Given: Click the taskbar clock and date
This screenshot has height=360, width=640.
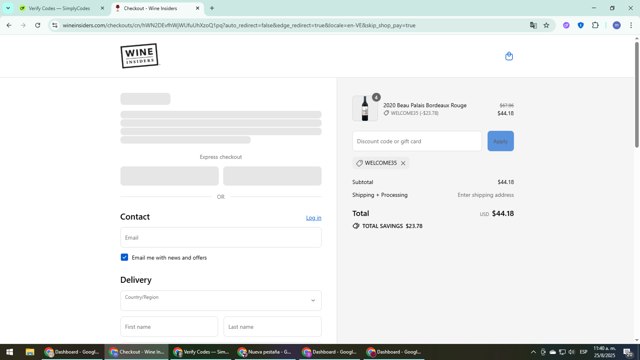Looking at the screenshot, I should [x=604, y=352].
